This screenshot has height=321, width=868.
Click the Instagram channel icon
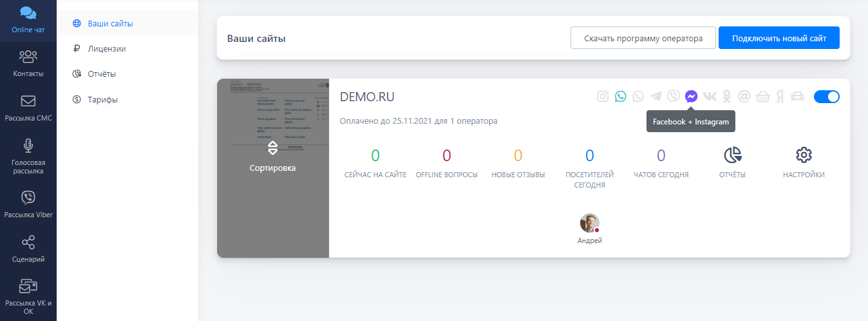[603, 97]
